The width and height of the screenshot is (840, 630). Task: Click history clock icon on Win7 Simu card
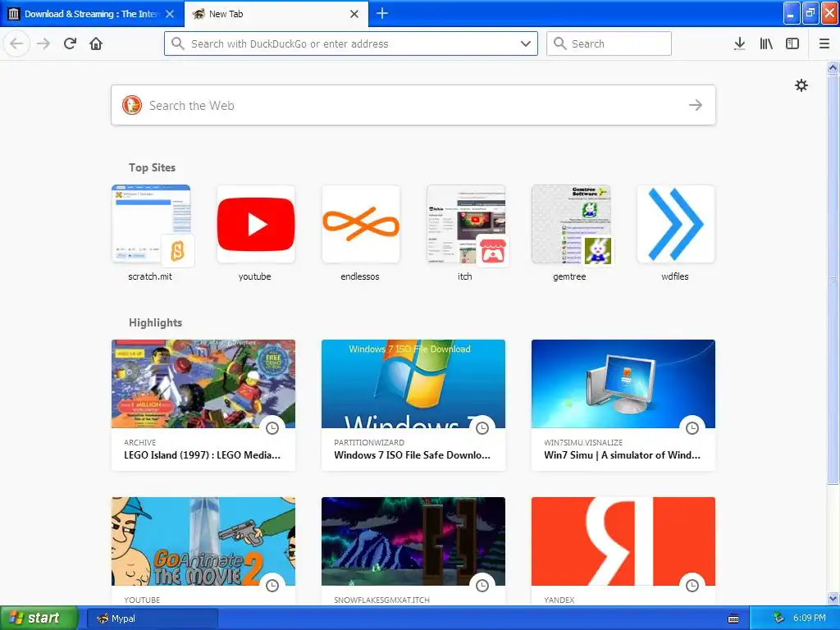pos(692,427)
